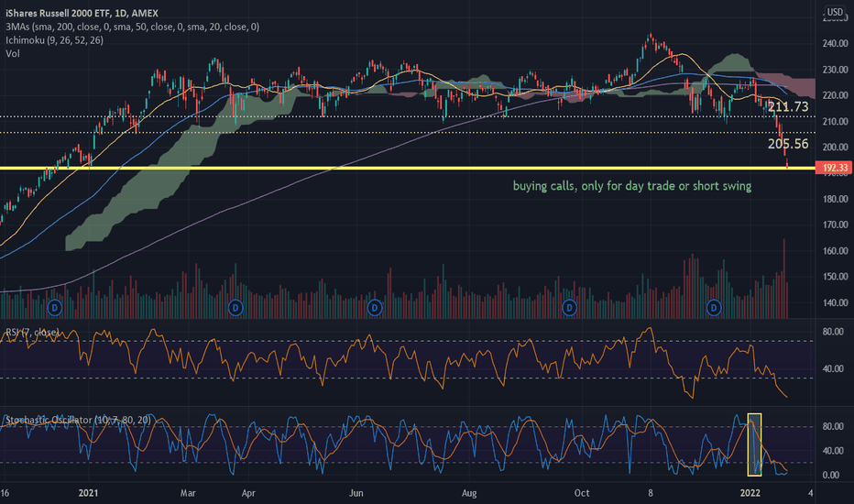Click 150.00 on the price axis

[x=835, y=277]
